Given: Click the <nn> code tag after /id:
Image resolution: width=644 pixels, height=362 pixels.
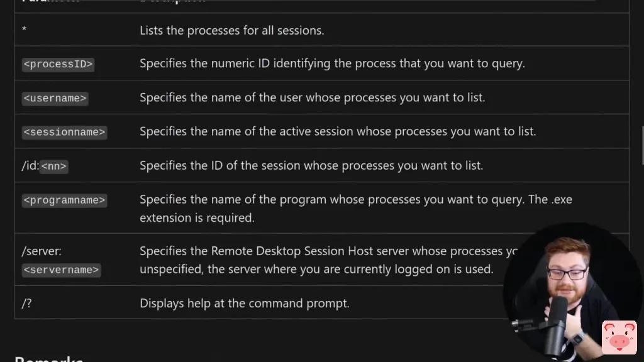Looking at the screenshot, I should coord(54,166).
